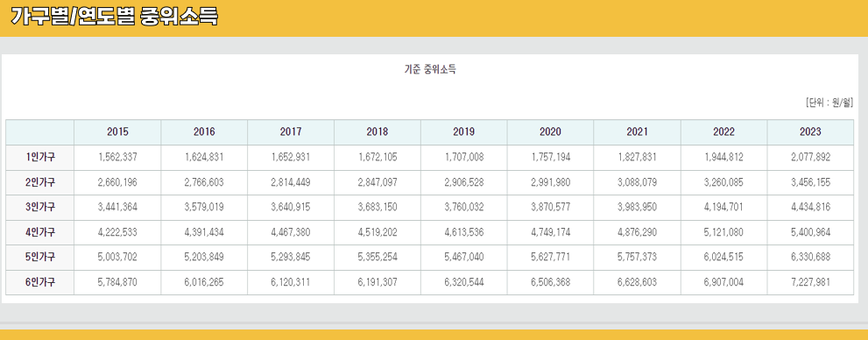Click the 가구별/연도별 중위소득 heading

[115, 18]
